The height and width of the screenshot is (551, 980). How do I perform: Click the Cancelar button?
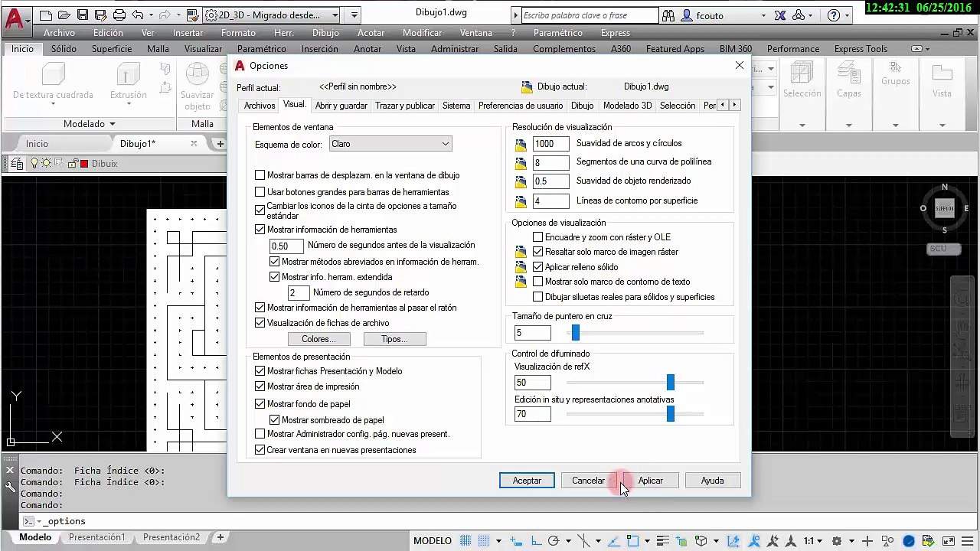pos(588,481)
